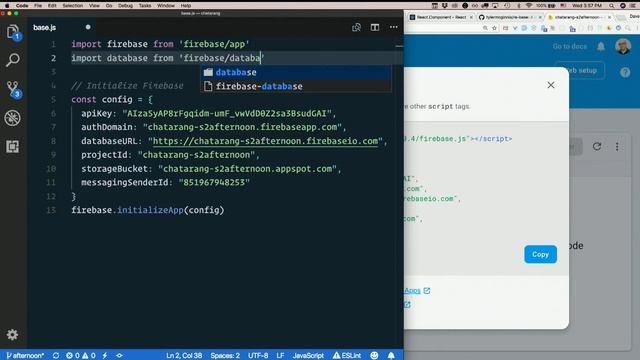This screenshot has height=360, width=640.
Task: Click the Web setup button
Action: (x=580, y=71)
